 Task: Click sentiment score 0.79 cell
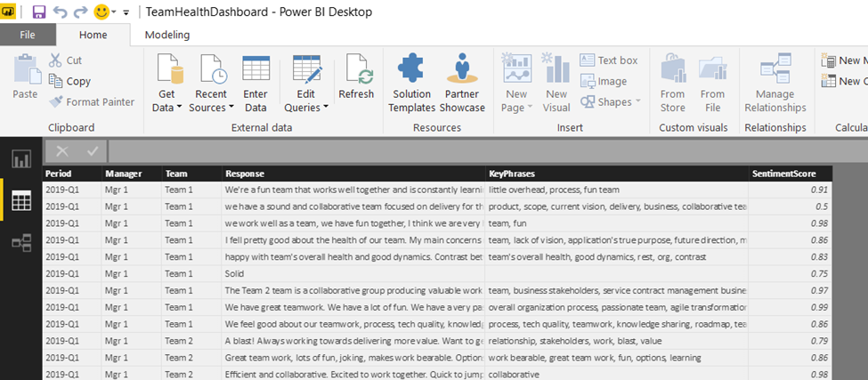[x=790, y=341]
